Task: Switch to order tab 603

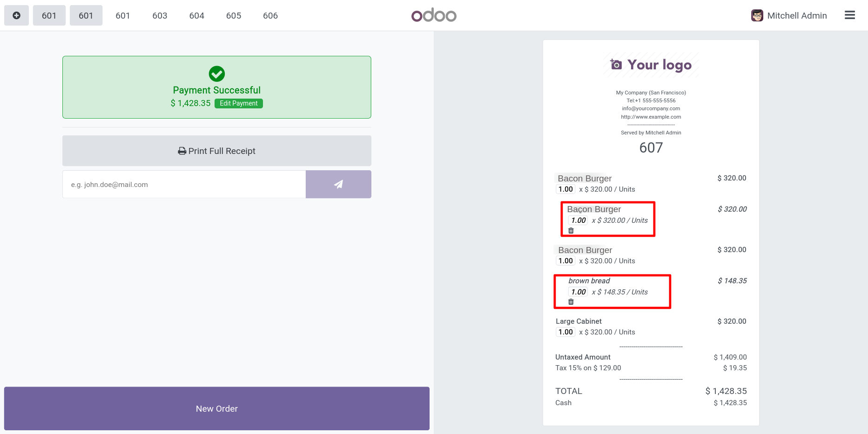Action: (x=160, y=15)
